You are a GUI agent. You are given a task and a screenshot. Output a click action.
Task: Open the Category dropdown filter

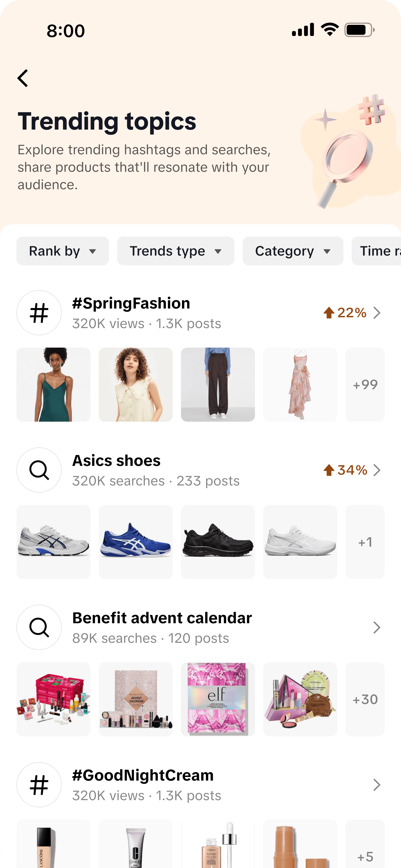[x=293, y=251]
